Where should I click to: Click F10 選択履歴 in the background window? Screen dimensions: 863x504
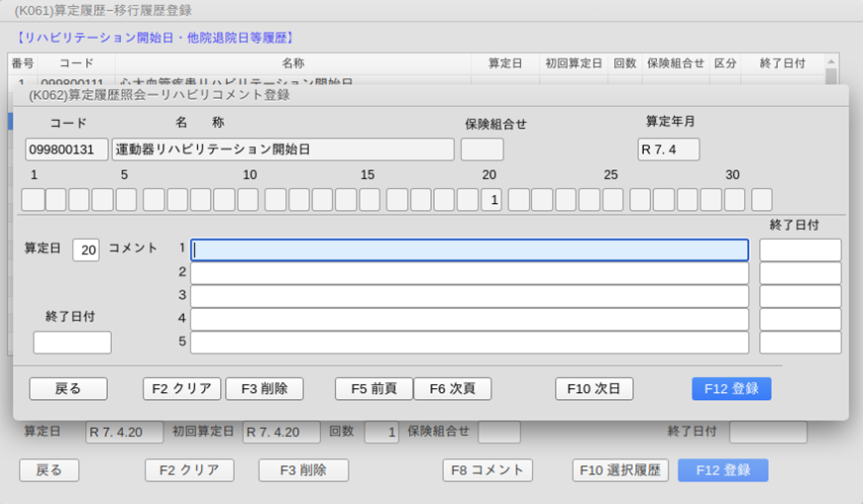(620, 470)
